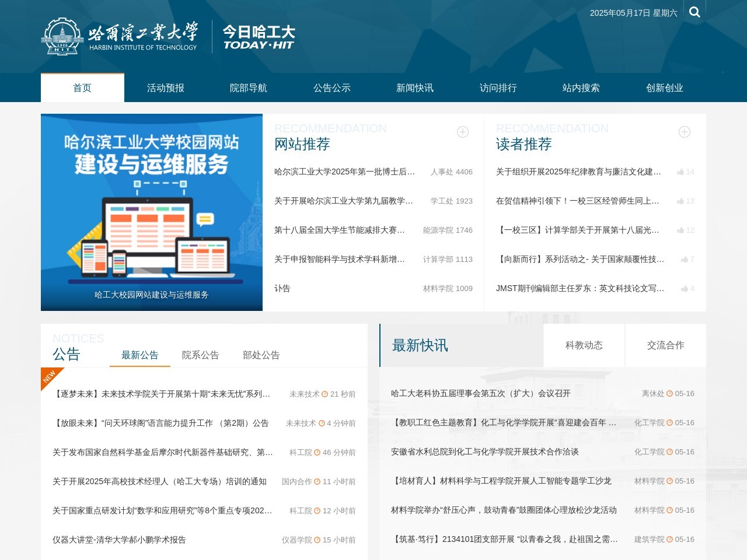
Task: Open 哈尔滨工业大学2025年第一批博士后 article
Action: 345,172
